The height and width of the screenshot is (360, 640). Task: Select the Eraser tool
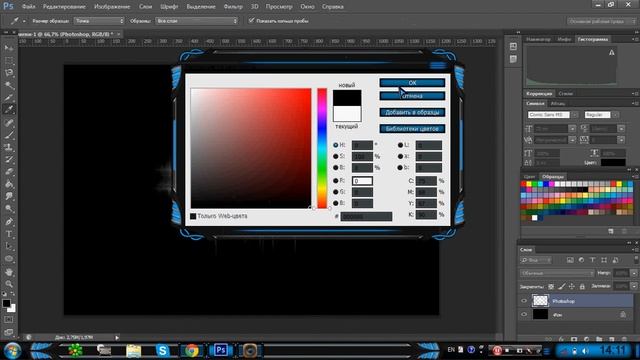point(9,171)
